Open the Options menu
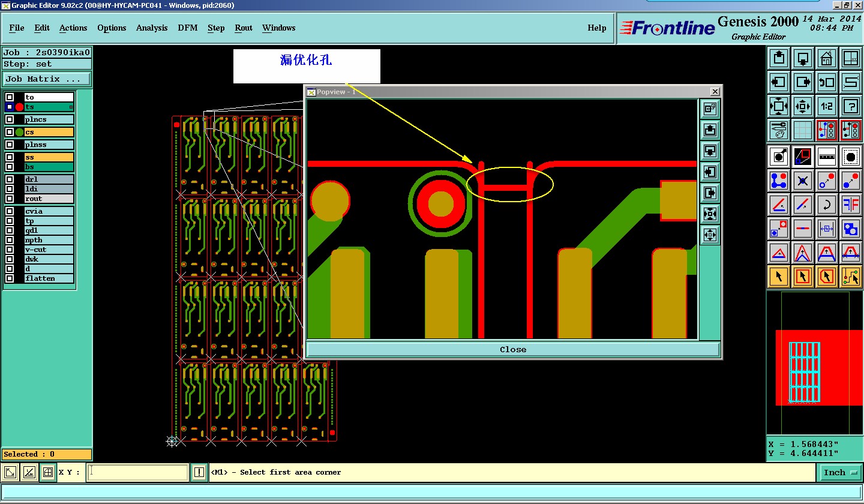Viewport: 864px width, 504px height. click(x=112, y=28)
